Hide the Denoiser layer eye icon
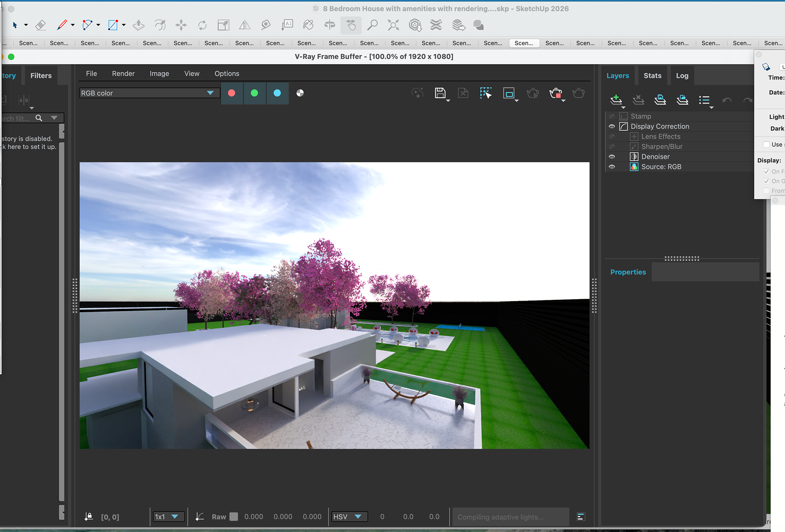The image size is (785, 532). coord(612,157)
